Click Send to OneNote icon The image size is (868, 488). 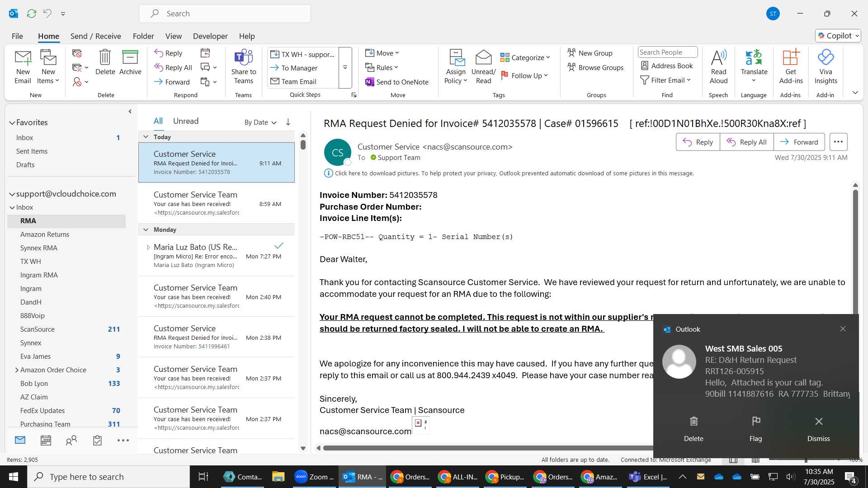pos(370,82)
